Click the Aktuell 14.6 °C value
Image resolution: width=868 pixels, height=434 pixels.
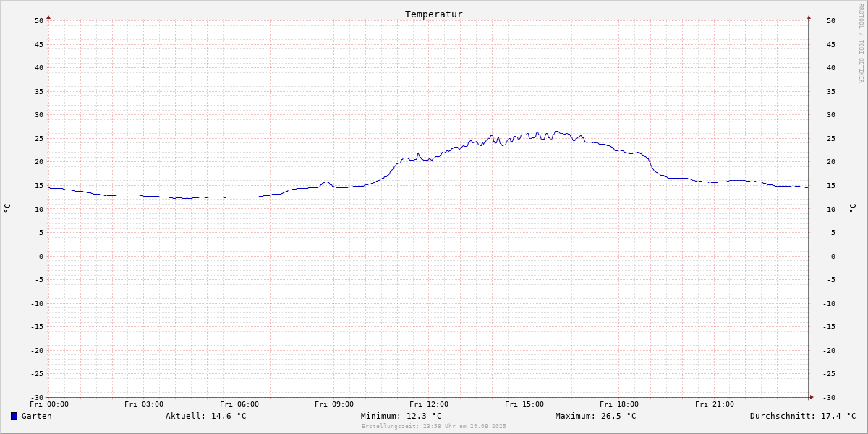coord(206,416)
